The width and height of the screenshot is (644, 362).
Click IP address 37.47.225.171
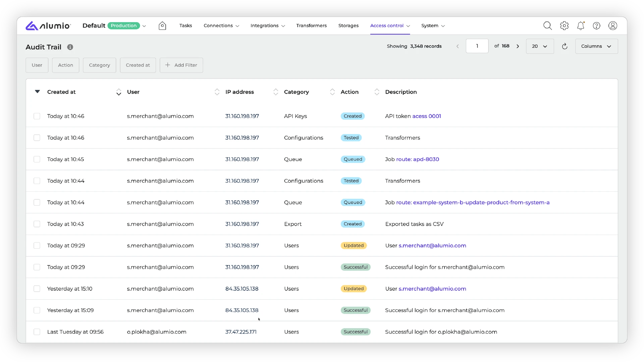pyautogui.click(x=241, y=332)
